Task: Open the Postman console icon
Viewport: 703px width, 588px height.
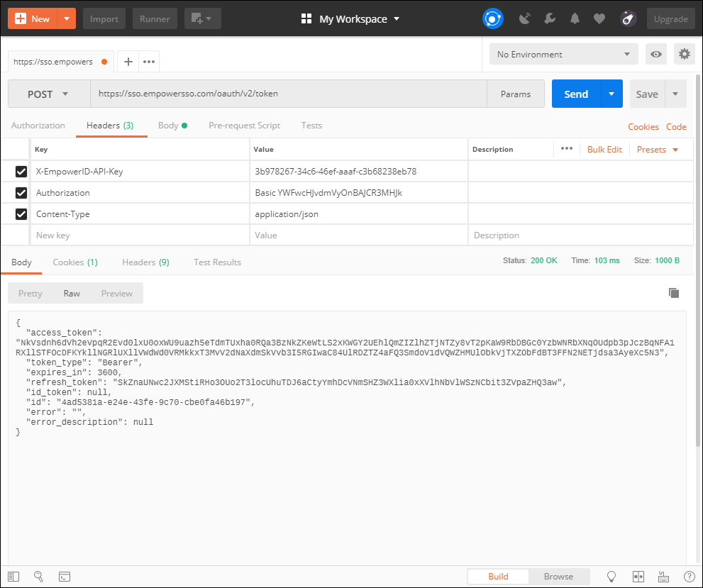Action: click(64, 577)
